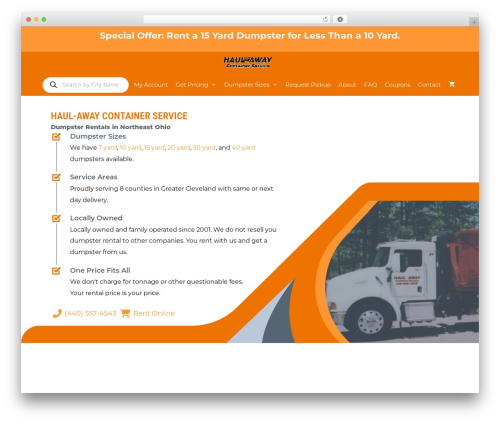Click the 20 yard dumpster link

179,148
